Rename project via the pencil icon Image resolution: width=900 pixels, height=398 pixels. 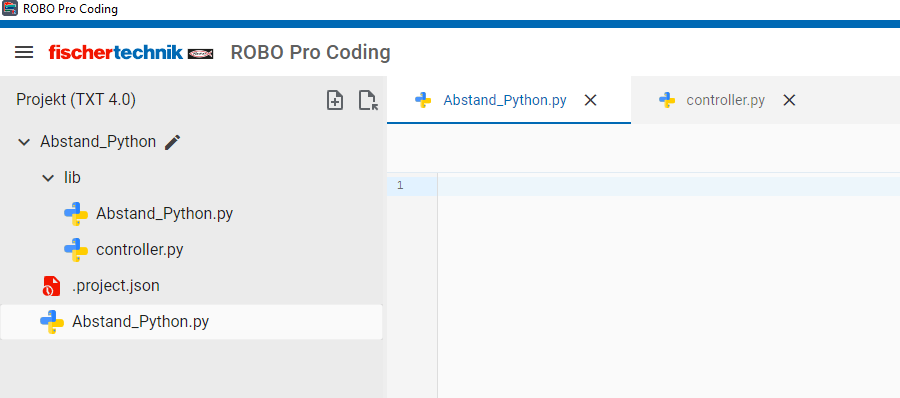(x=172, y=142)
